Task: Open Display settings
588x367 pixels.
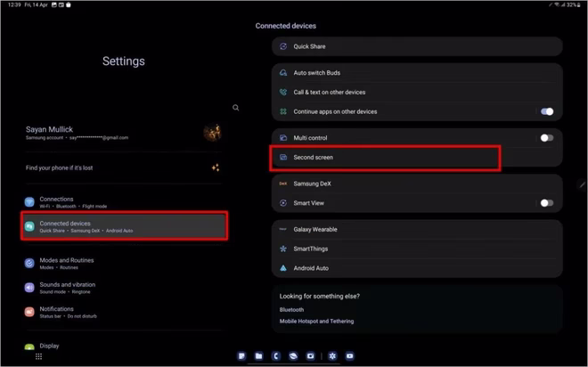Action: click(x=124, y=346)
